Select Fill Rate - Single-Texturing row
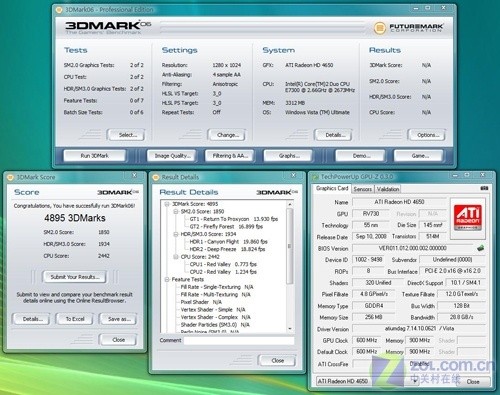Image resolution: width=500 pixels, height=395 pixels. pyautogui.click(x=217, y=287)
